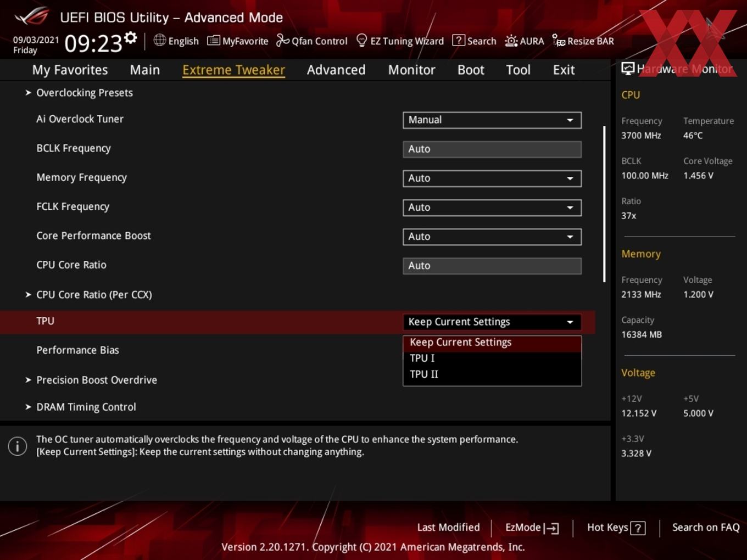
Task: Click the settings list scrollbar
Action: click(604, 204)
